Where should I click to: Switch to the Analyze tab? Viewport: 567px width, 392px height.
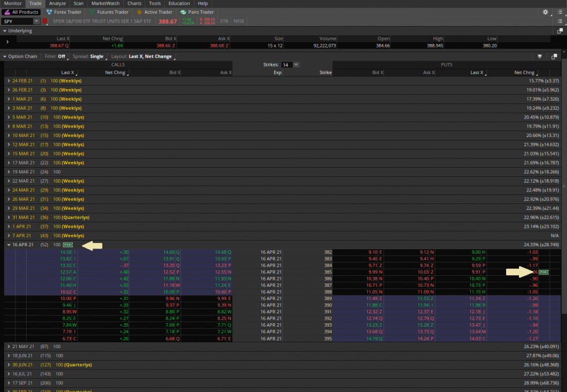tap(57, 3)
